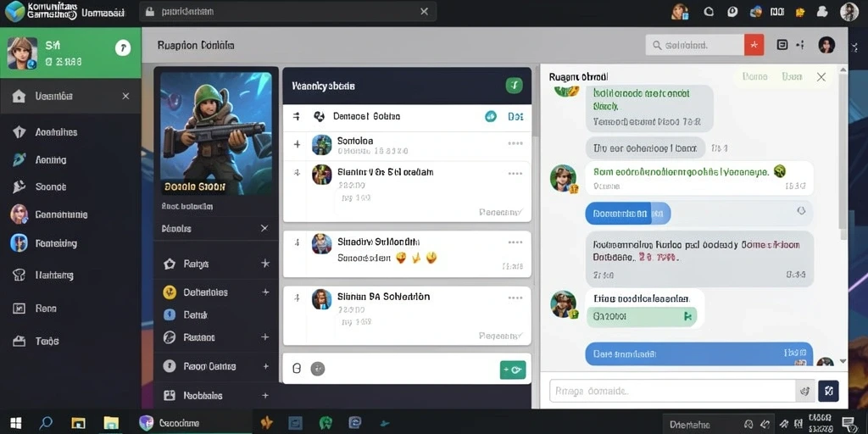Expand the Sontoloa row plus sign
Screen dimensions: 868x434
tap(297, 144)
